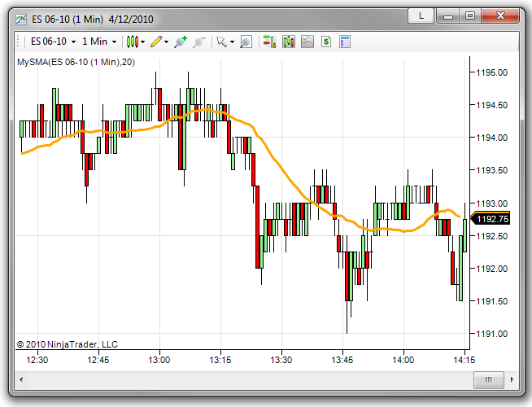The width and height of the screenshot is (532, 407).
Task: Click the zoom frame magnifier icon
Action: coord(246,42)
